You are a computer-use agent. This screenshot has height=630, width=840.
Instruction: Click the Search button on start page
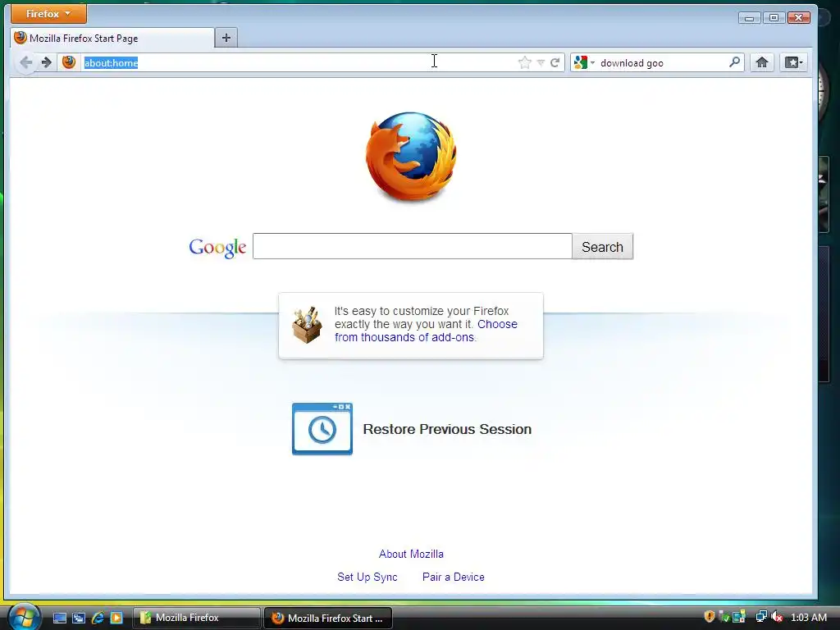pos(603,246)
